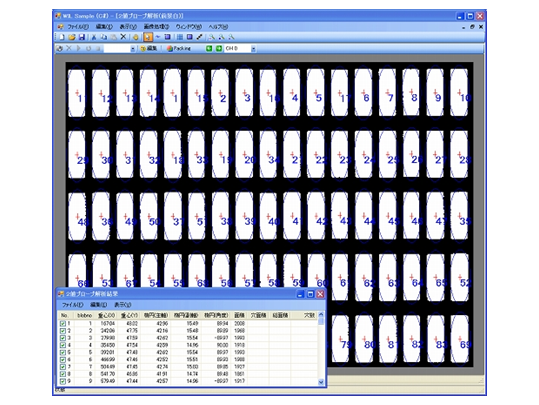The width and height of the screenshot is (539, 405).
Task: Click the diagonal line measure tool
Action: click(199, 37)
